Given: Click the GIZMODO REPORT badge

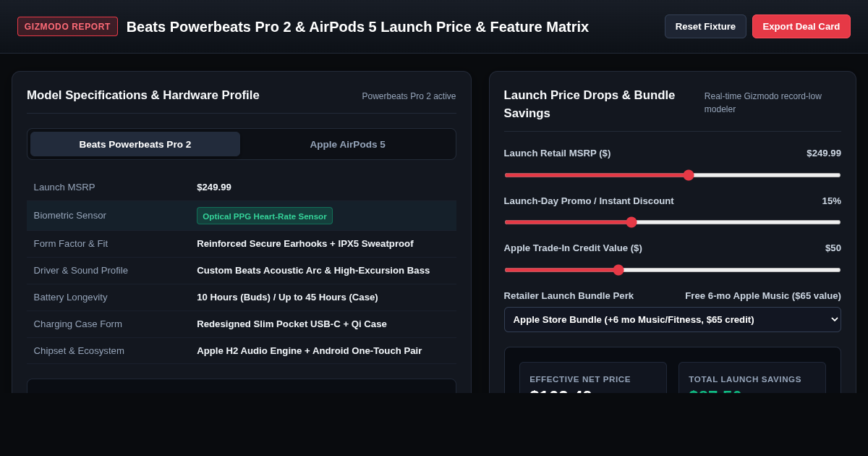Looking at the screenshot, I should pyautogui.click(x=67, y=27).
